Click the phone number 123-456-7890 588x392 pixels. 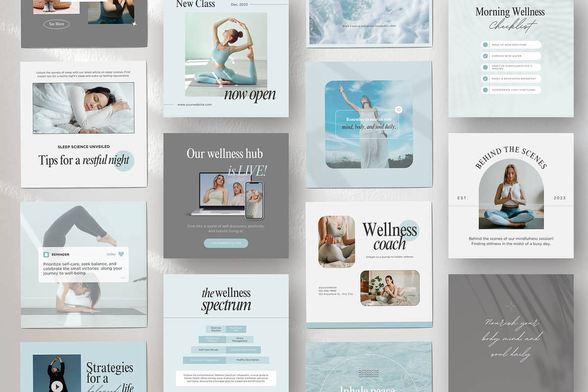tap(328, 291)
